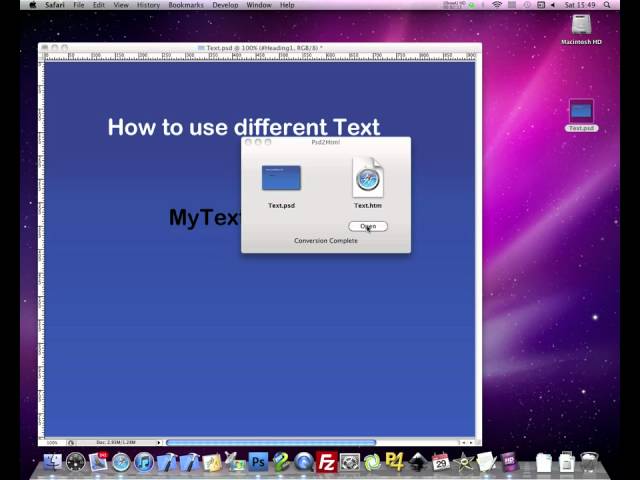The image size is (640, 480).
Task: Open the Apple menu
Action: click(x=33, y=5)
